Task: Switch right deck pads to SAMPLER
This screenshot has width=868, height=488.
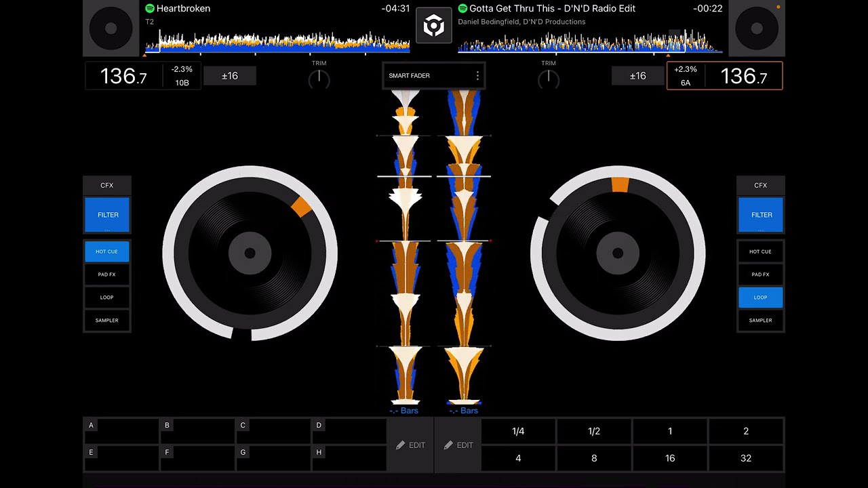Action: 761,321
